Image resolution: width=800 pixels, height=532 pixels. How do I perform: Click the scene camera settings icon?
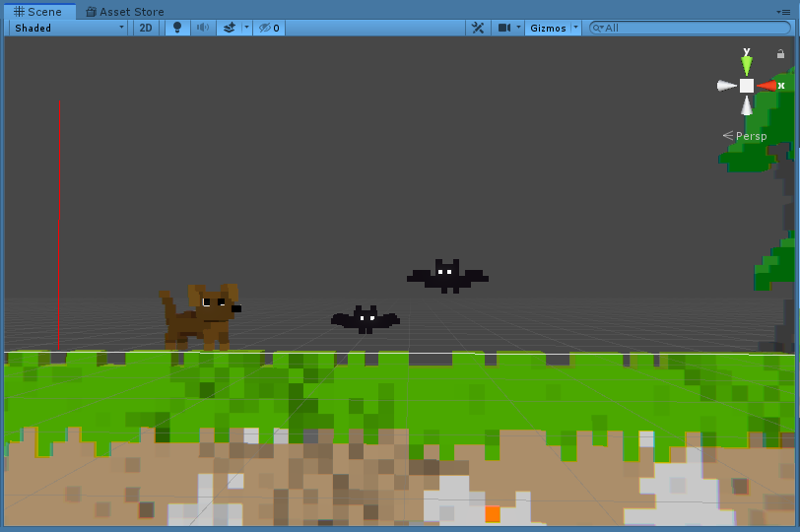(x=504, y=28)
